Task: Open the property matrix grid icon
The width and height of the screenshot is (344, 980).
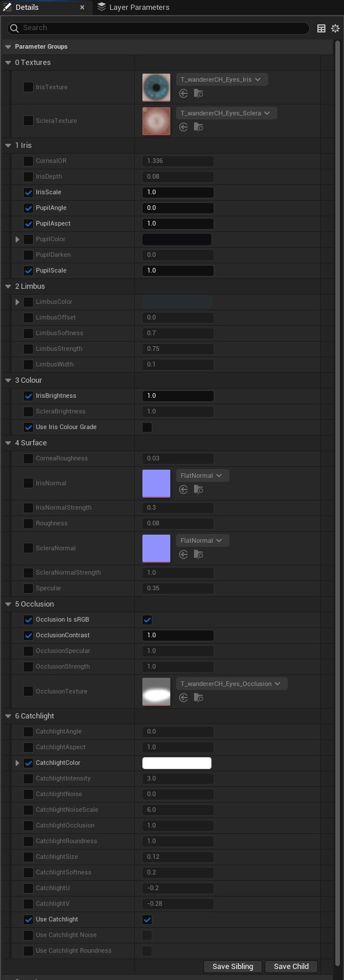Action: coord(321,28)
